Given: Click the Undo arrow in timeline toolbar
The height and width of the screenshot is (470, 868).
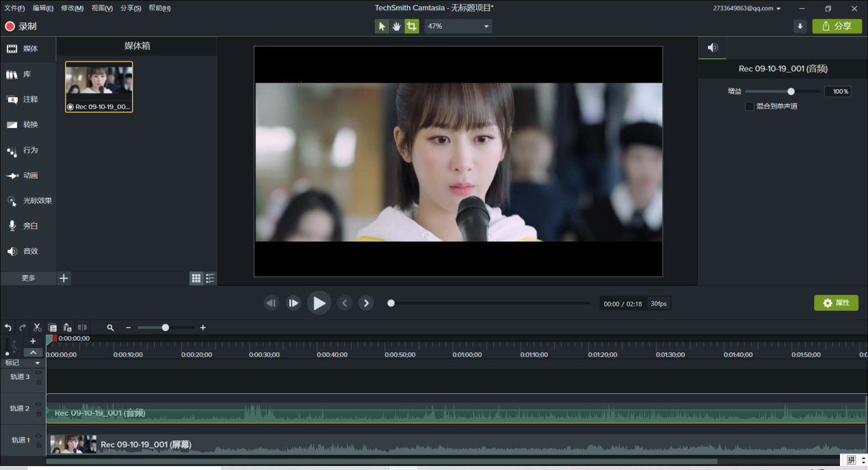Looking at the screenshot, I should coord(8,328).
